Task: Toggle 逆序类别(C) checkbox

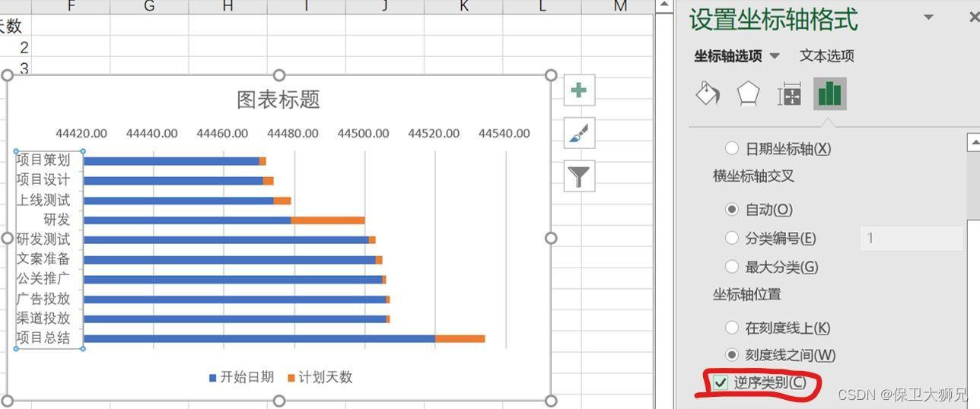Action: click(x=720, y=382)
